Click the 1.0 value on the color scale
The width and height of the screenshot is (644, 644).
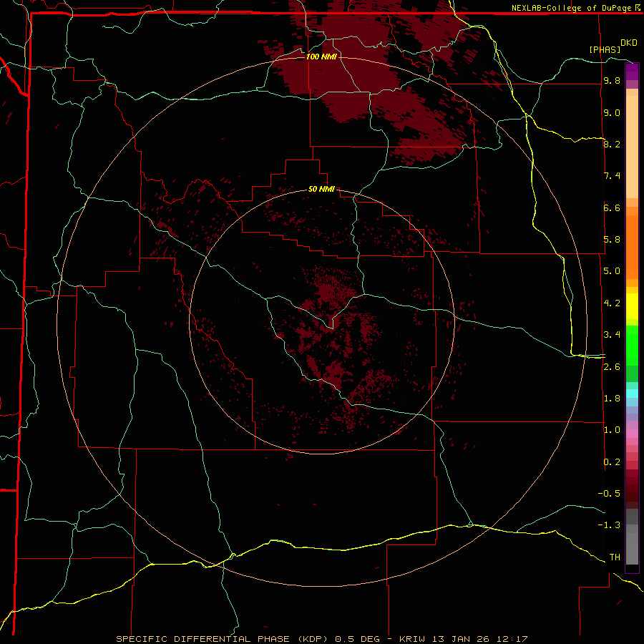tap(612, 430)
